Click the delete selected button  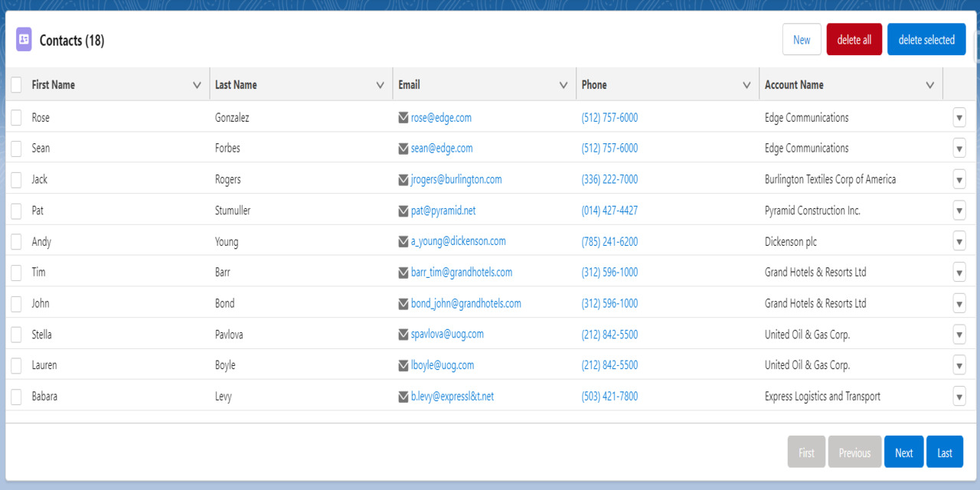[x=926, y=39]
